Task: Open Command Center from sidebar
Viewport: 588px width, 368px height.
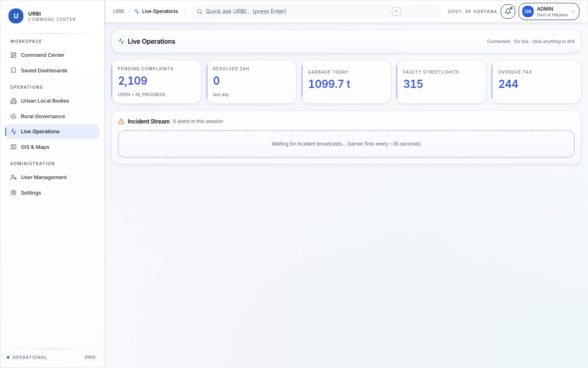Action: 52,55
